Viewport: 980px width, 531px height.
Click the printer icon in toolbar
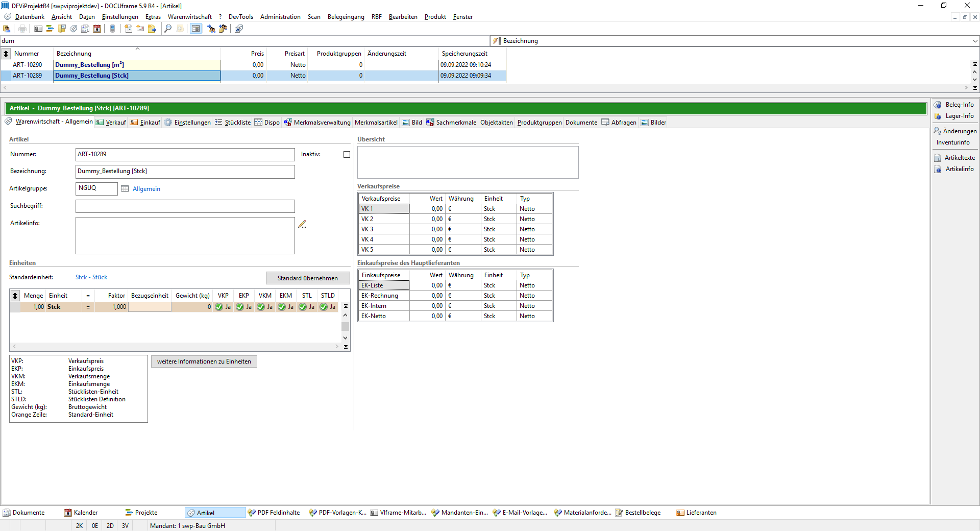[x=22, y=29]
